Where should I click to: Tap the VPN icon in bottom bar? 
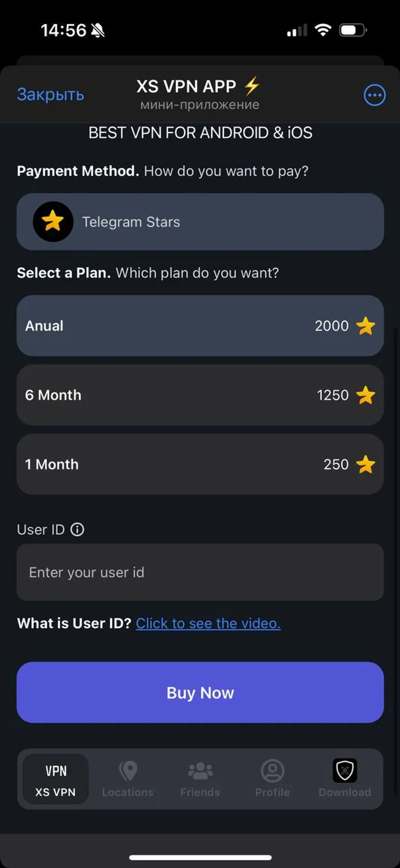56,771
